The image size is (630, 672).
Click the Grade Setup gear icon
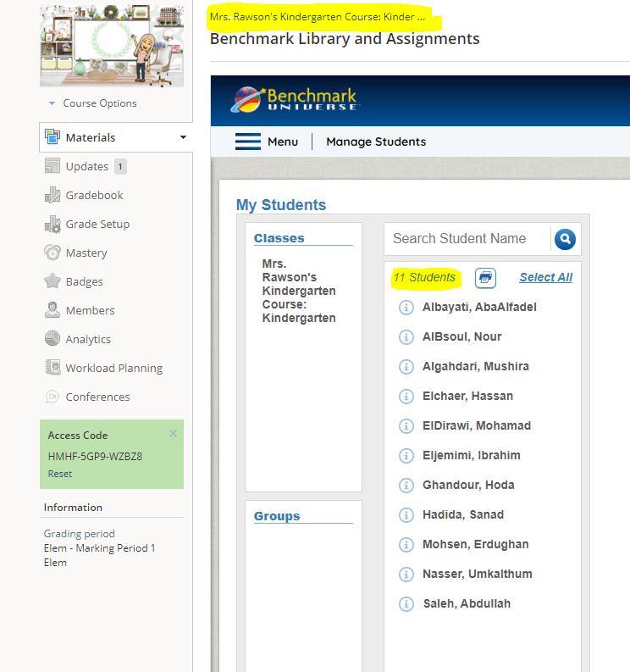[52, 225]
